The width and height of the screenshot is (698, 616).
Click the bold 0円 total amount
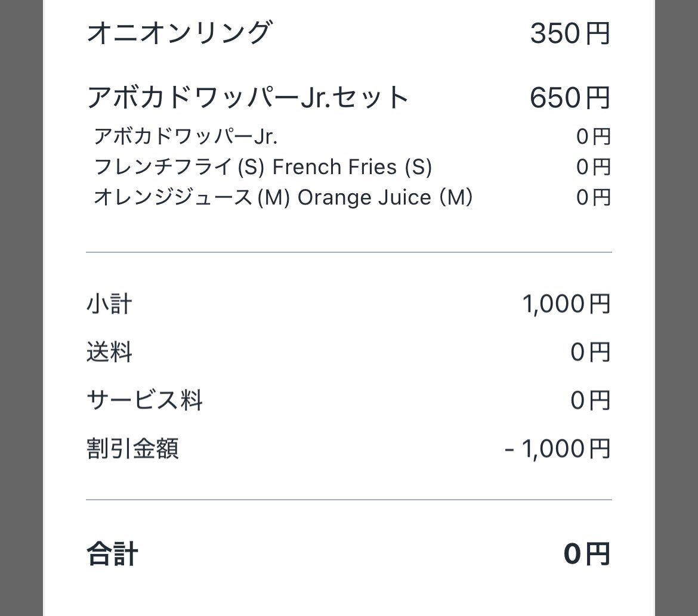click(586, 554)
